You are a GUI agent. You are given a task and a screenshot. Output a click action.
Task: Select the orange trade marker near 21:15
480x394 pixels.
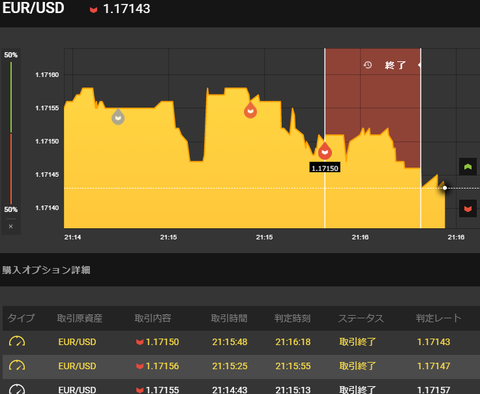pos(250,110)
